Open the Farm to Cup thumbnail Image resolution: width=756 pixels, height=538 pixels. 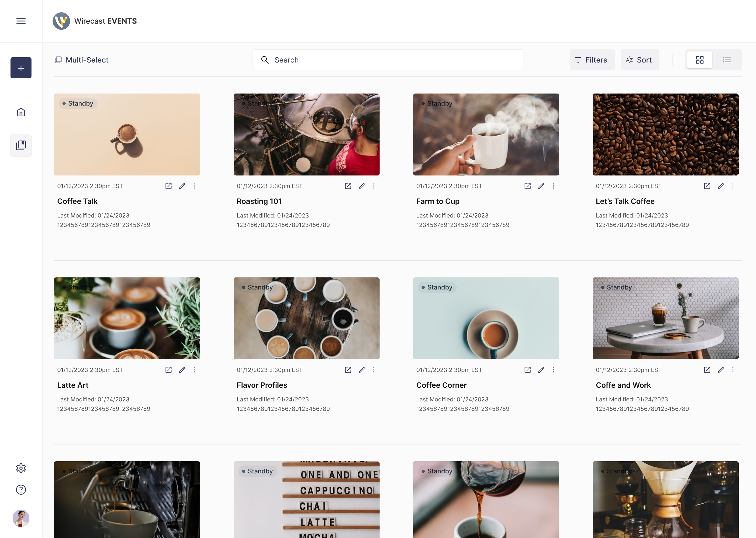[x=486, y=134]
